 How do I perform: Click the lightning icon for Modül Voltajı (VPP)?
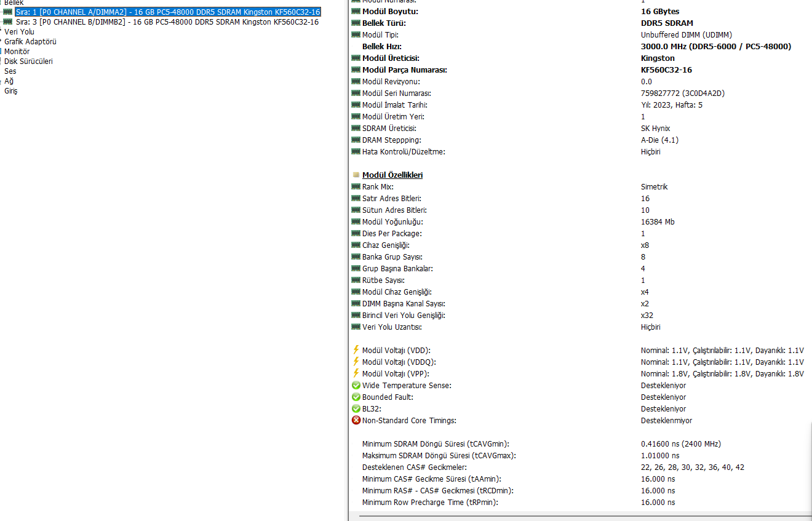(356, 373)
